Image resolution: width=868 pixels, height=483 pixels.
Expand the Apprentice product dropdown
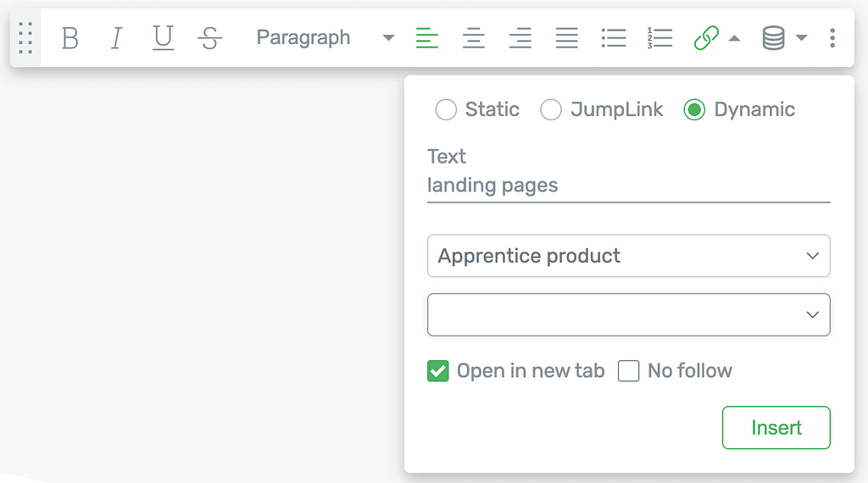(628, 256)
